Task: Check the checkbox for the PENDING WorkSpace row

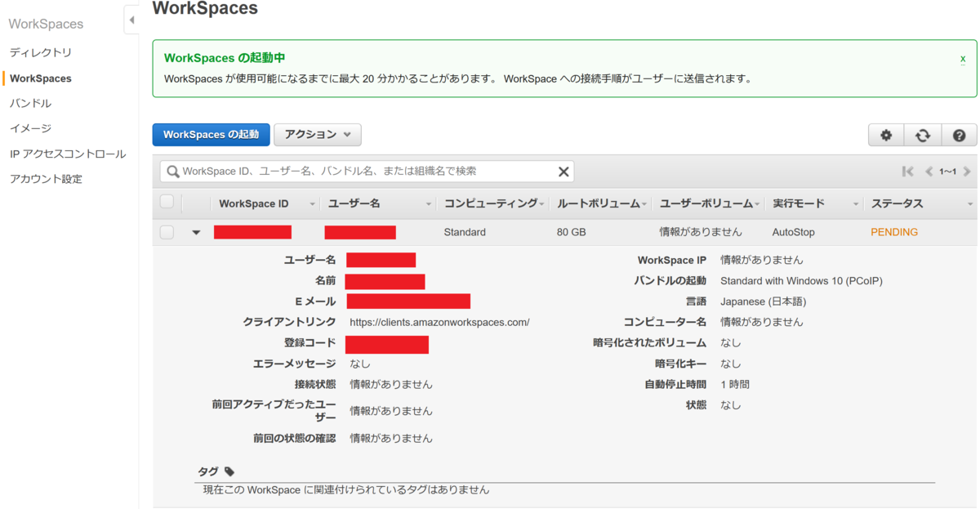Action: coord(167,231)
